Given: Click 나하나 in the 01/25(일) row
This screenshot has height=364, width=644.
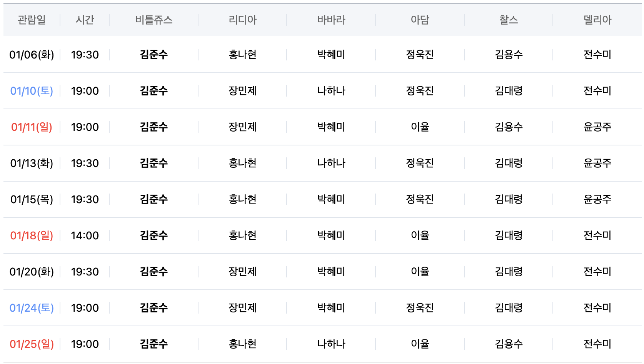Looking at the screenshot, I should point(331,344).
